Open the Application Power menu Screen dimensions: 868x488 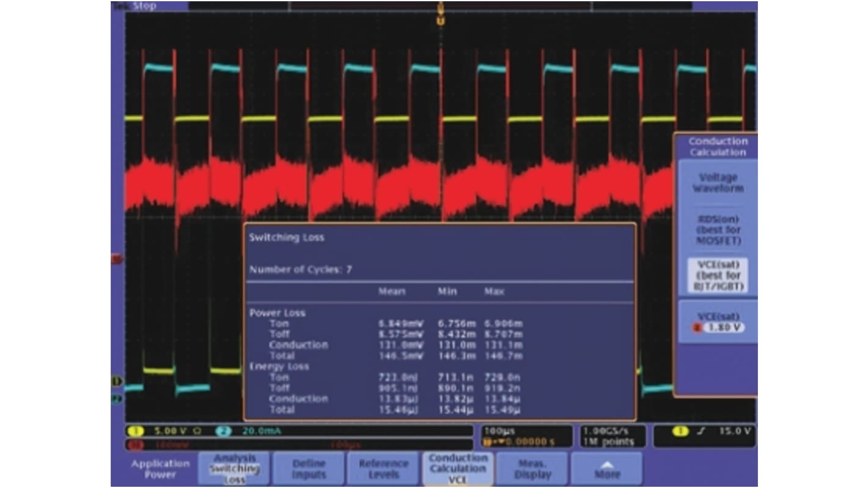tap(160, 468)
